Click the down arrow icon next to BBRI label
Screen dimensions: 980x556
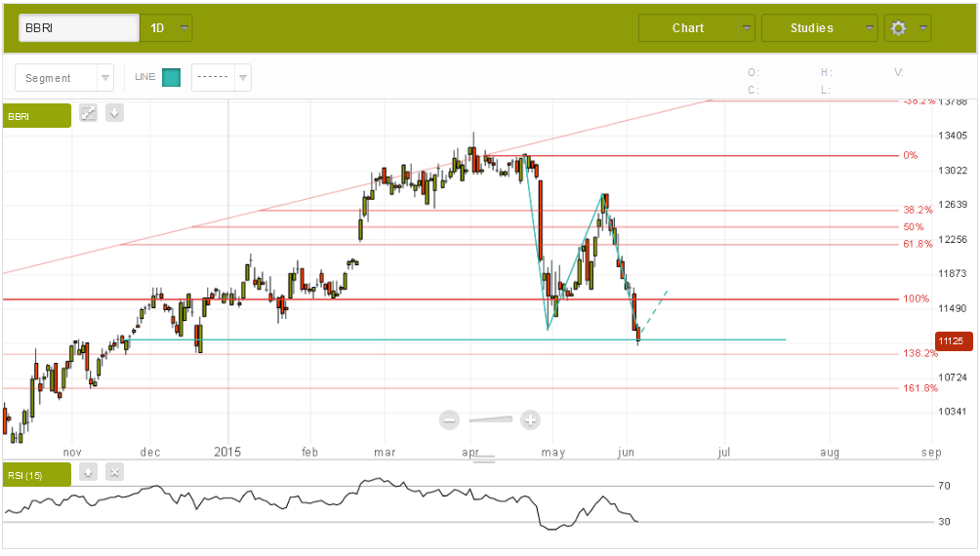[115, 113]
